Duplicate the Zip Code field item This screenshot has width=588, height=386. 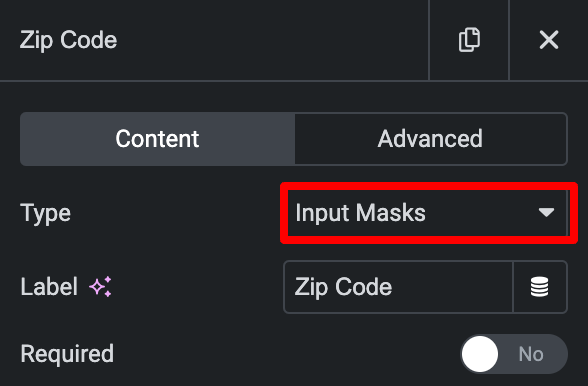[x=469, y=39]
